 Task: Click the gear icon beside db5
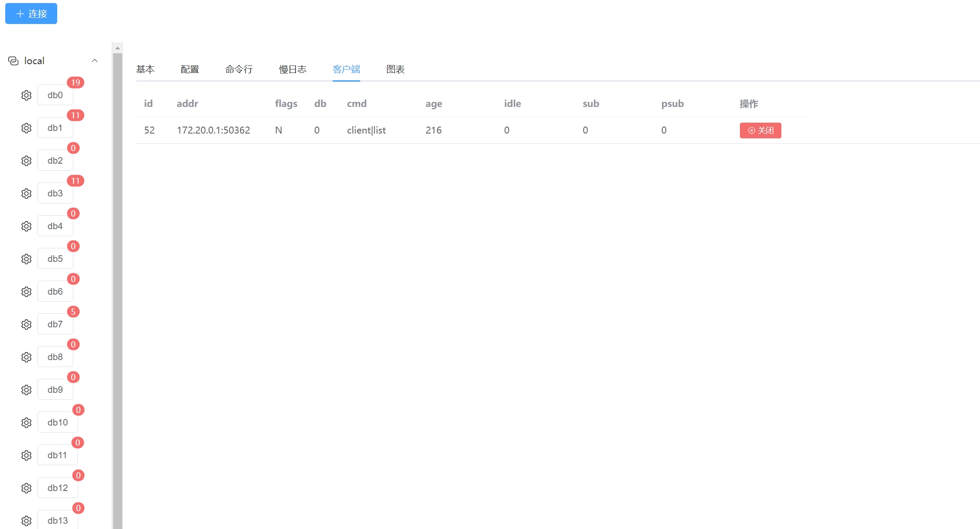point(26,259)
